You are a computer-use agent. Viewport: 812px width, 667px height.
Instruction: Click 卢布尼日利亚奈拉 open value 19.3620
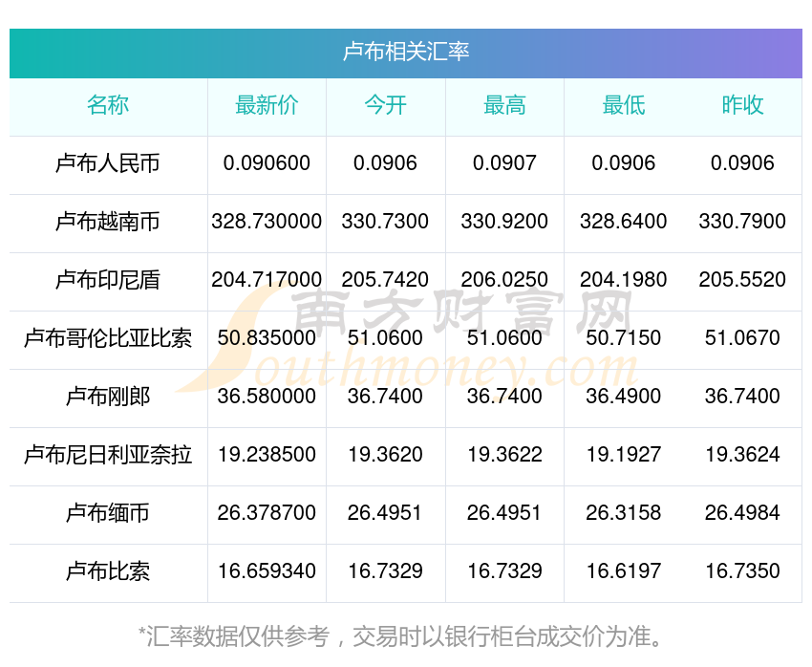pos(385,455)
